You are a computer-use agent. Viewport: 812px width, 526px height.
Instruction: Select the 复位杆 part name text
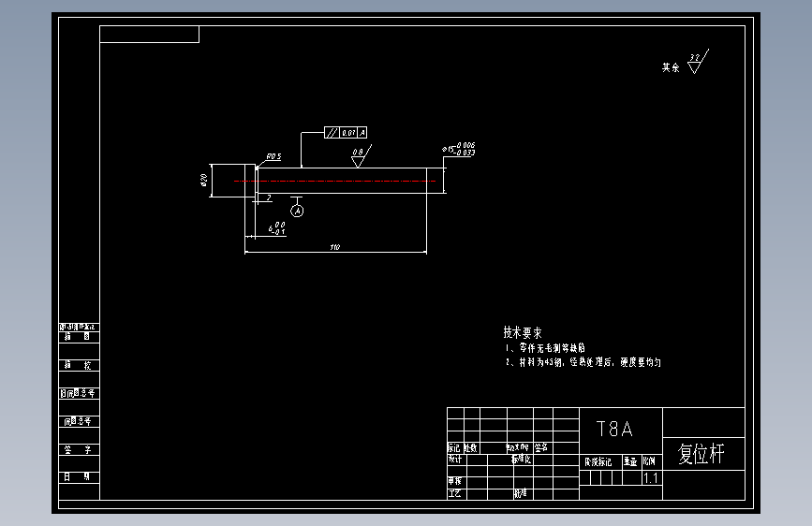coord(701,454)
